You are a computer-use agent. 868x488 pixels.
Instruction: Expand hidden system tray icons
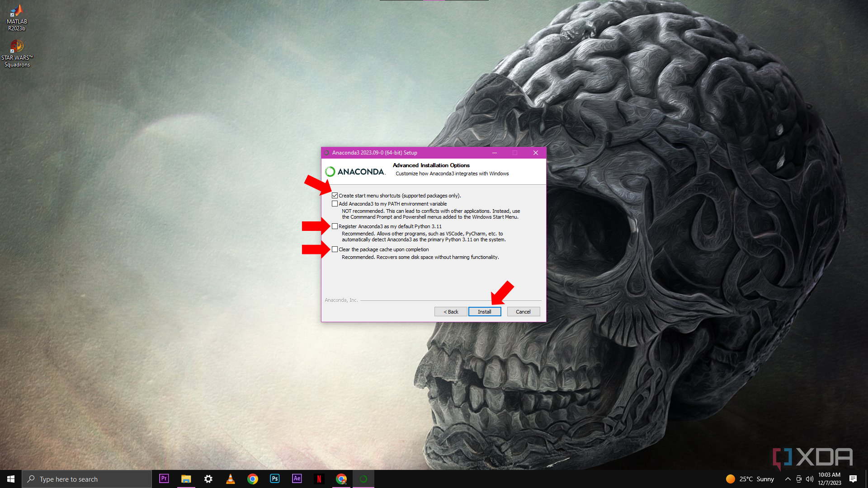[x=787, y=479]
